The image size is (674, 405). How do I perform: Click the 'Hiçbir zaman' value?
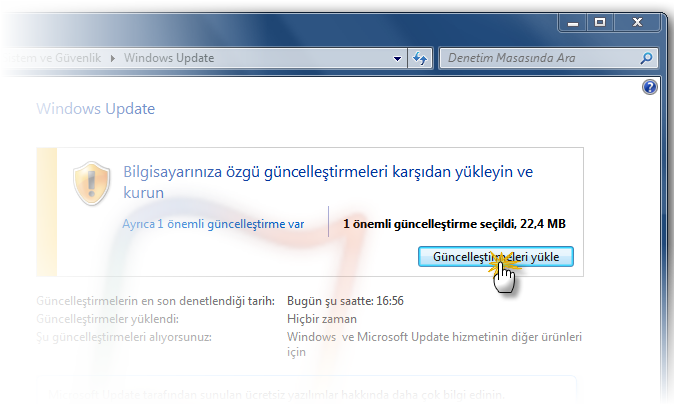click(x=322, y=319)
